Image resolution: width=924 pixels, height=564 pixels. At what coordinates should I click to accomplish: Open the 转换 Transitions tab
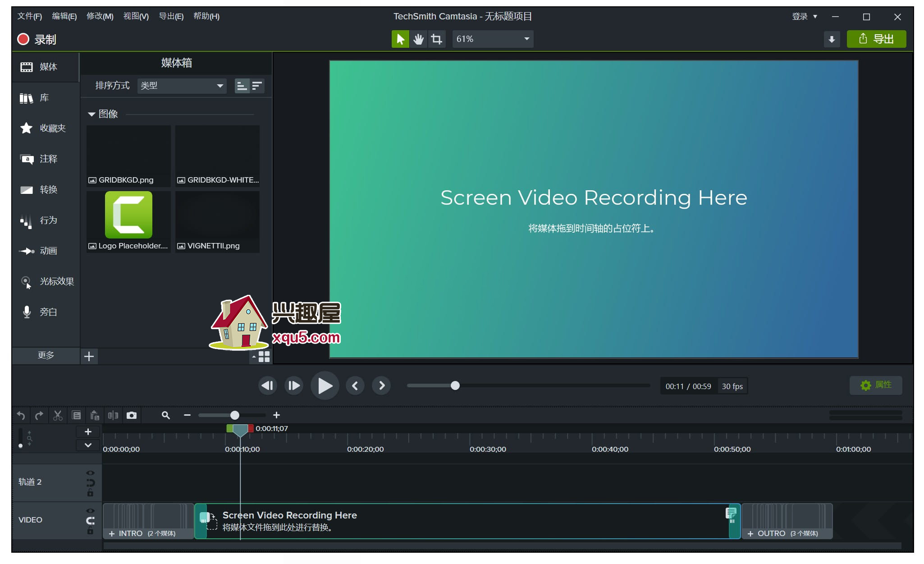pyautogui.click(x=46, y=190)
